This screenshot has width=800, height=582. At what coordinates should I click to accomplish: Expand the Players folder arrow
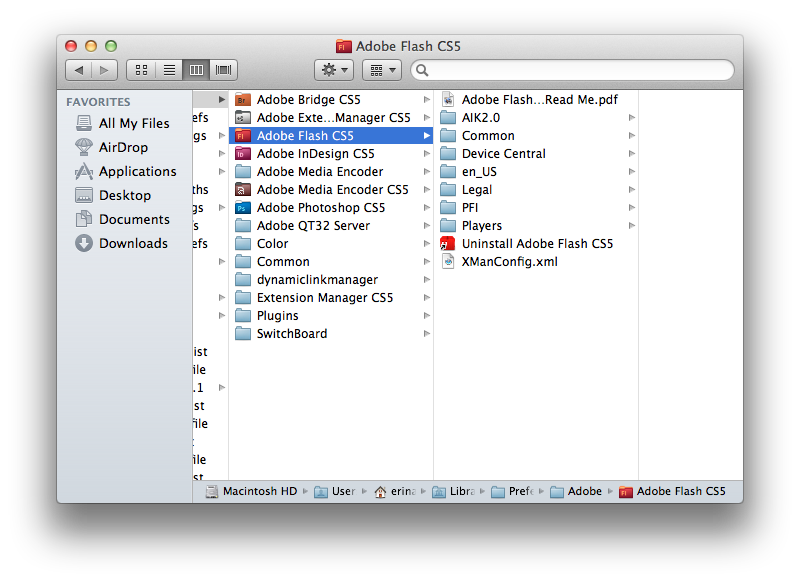[632, 225]
